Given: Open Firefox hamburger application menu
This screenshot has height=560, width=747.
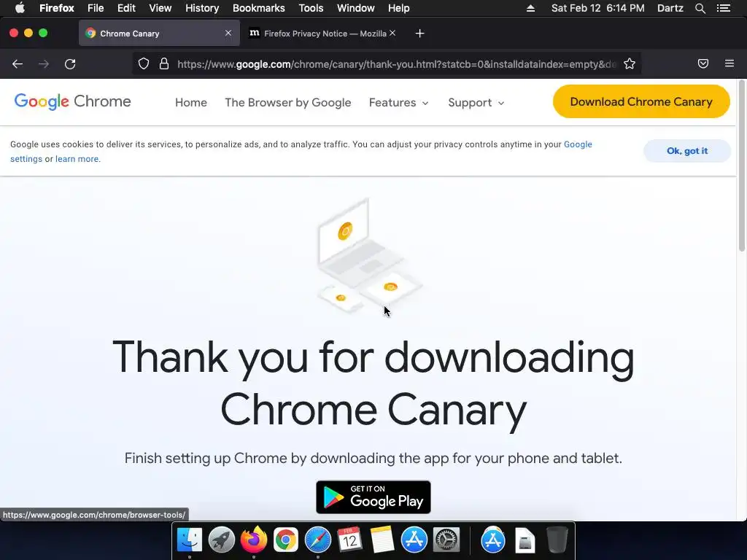Looking at the screenshot, I should click(729, 63).
